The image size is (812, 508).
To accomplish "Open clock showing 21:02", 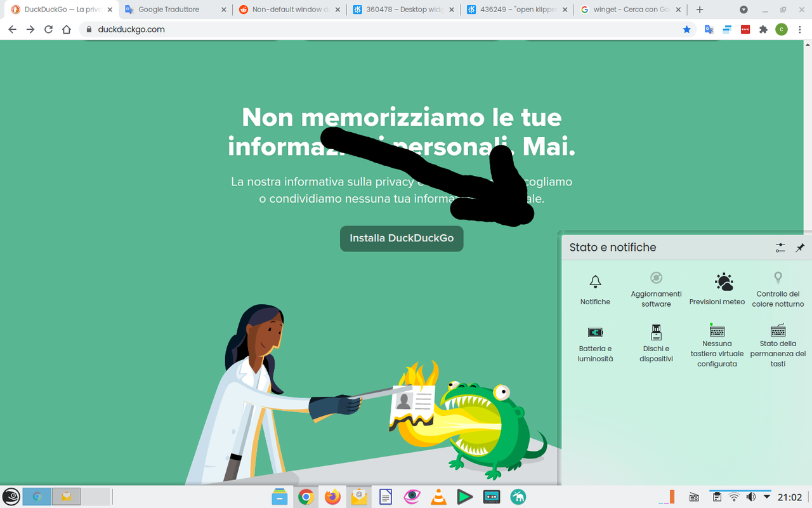I will coord(790,497).
